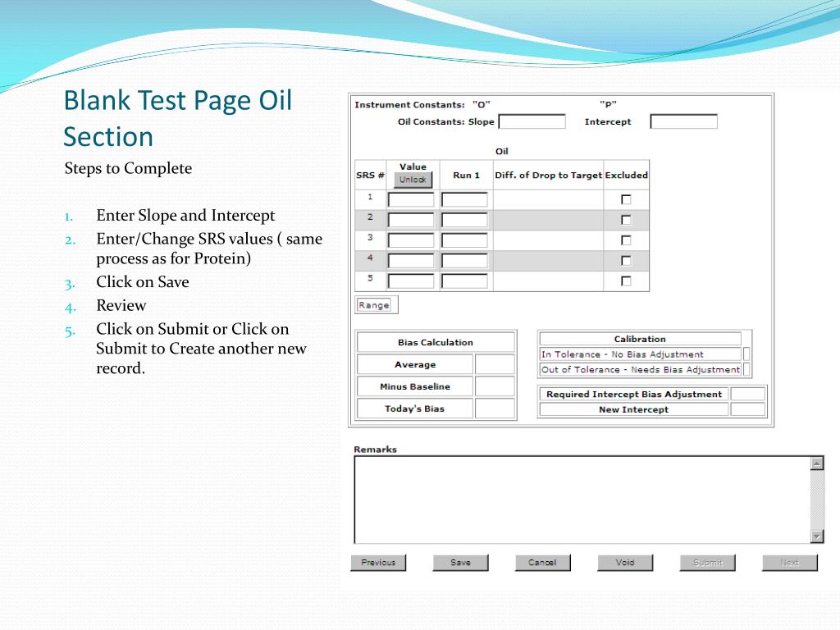Click the greyed Submit button
840x630 pixels.
pyautogui.click(x=708, y=563)
